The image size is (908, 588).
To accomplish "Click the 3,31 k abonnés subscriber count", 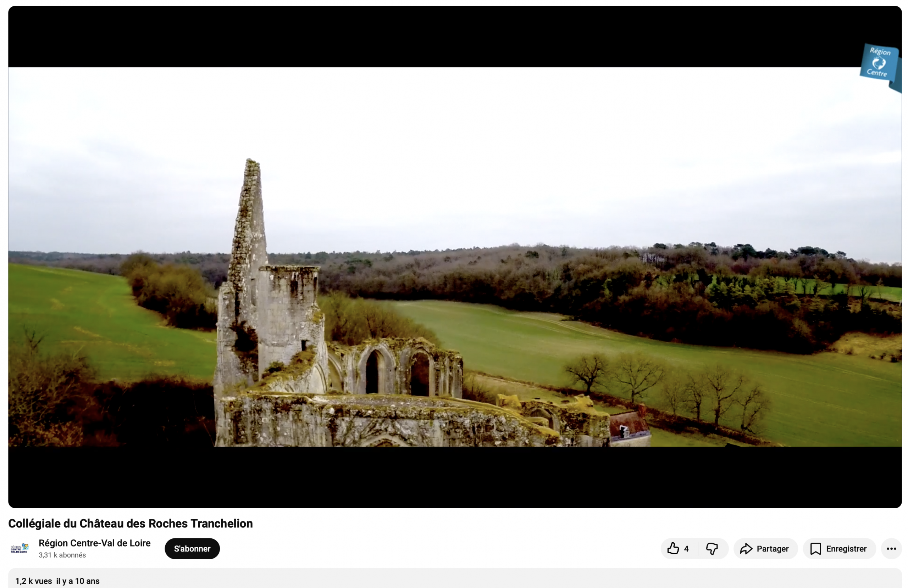I will (x=62, y=555).
